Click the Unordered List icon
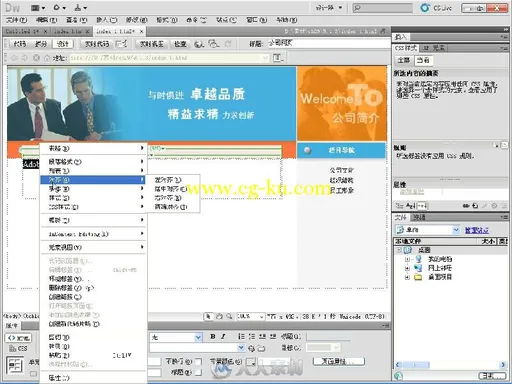Screen dimensions: 512x384 coord(241,337)
